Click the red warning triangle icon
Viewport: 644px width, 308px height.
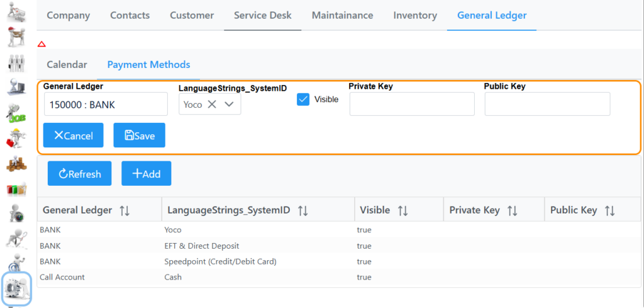pos(42,44)
